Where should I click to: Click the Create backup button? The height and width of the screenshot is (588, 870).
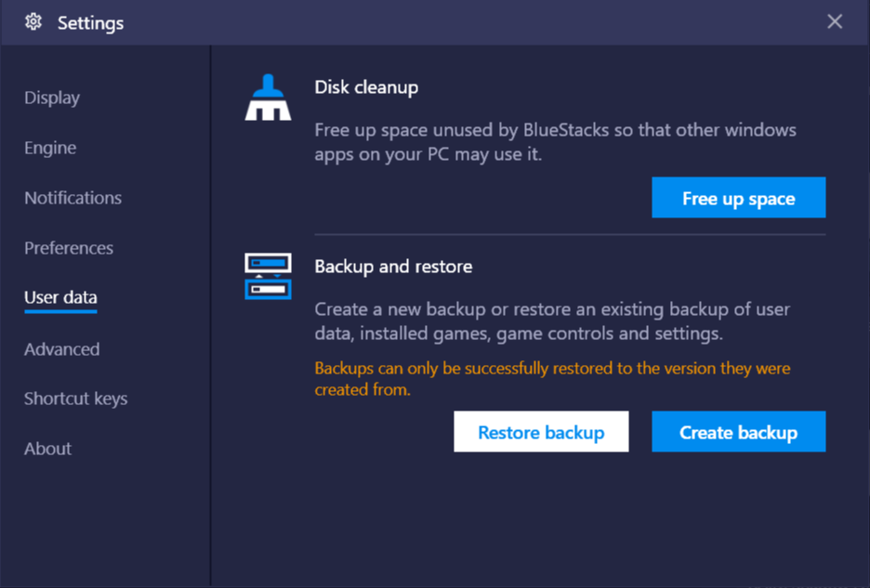click(x=739, y=432)
